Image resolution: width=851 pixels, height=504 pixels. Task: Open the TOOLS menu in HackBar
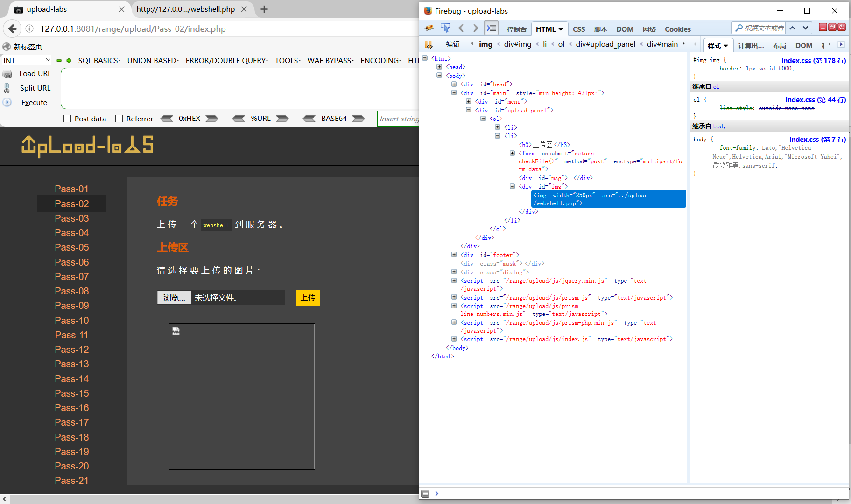pyautogui.click(x=288, y=60)
